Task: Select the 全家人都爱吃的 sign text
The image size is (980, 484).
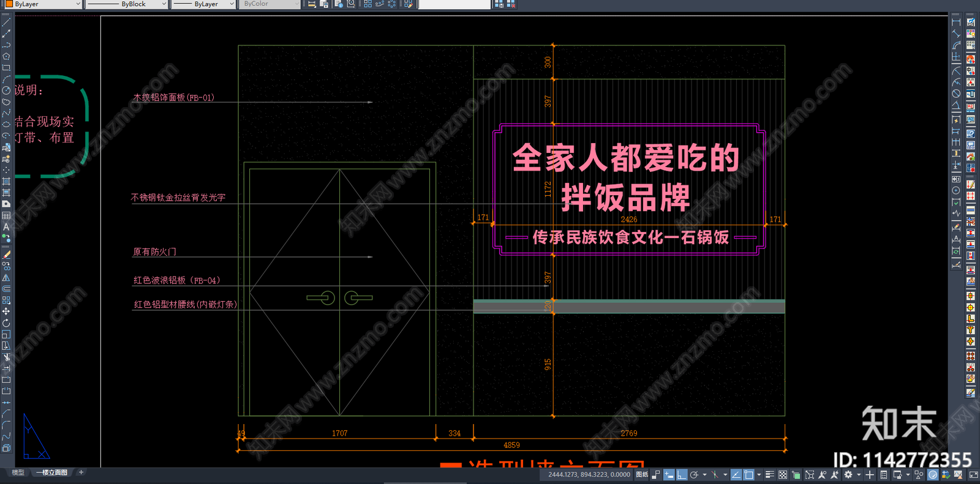Action: [x=626, y=158]
